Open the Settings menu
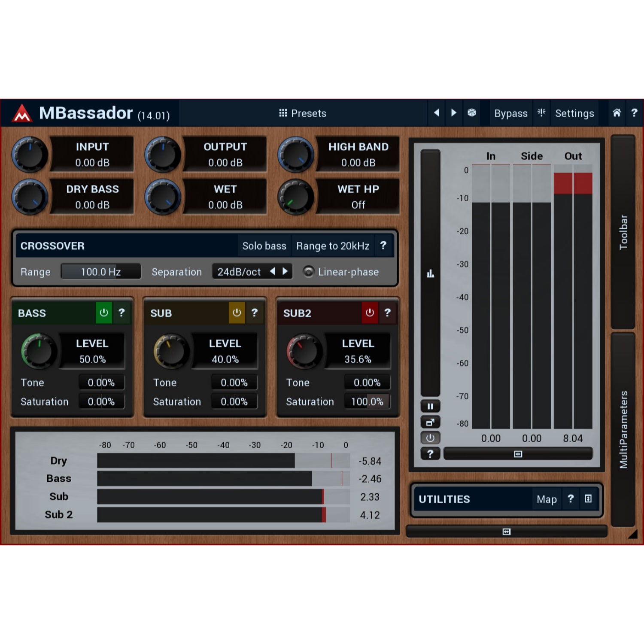This screenshot has width=644, height=644. tap(574, 113)
